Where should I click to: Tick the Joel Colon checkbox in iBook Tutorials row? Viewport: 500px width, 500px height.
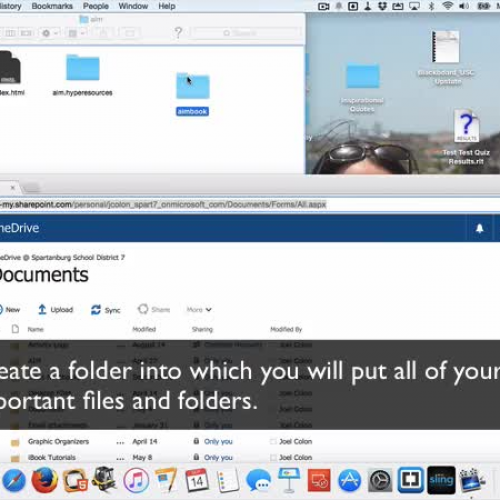273,457
